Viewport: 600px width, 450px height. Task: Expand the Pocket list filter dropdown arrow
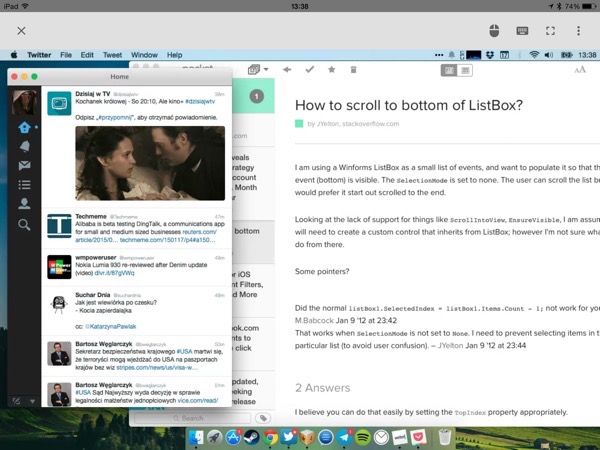pyautogui.click(x=266, y=69)
